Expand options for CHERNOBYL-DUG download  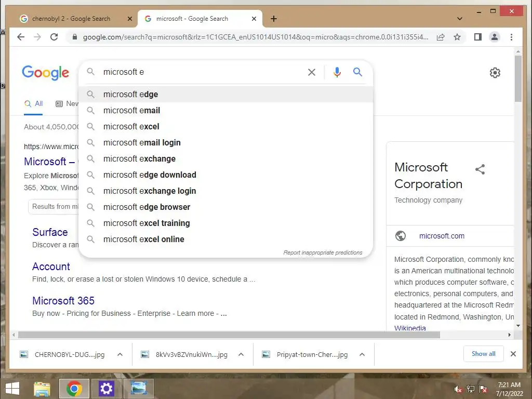(120, 354)
